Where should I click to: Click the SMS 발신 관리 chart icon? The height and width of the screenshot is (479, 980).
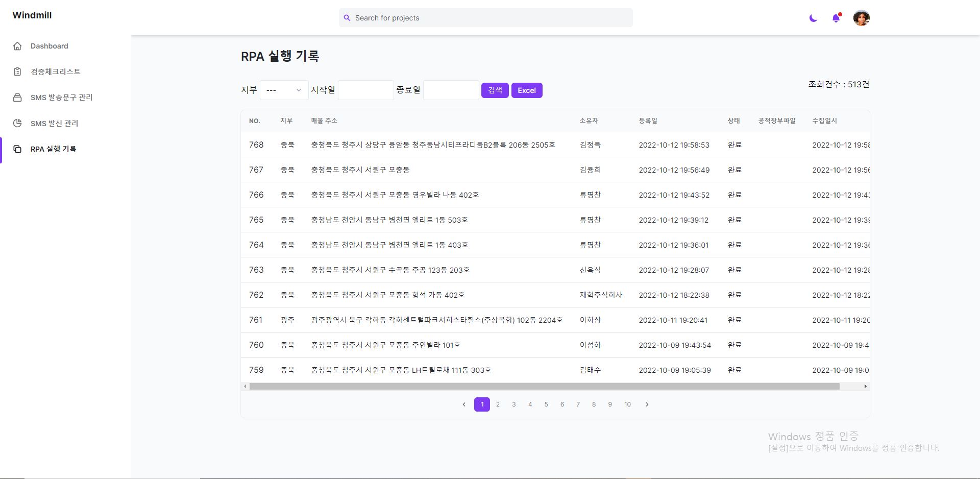pyautogui.click(x=17, y=123)
